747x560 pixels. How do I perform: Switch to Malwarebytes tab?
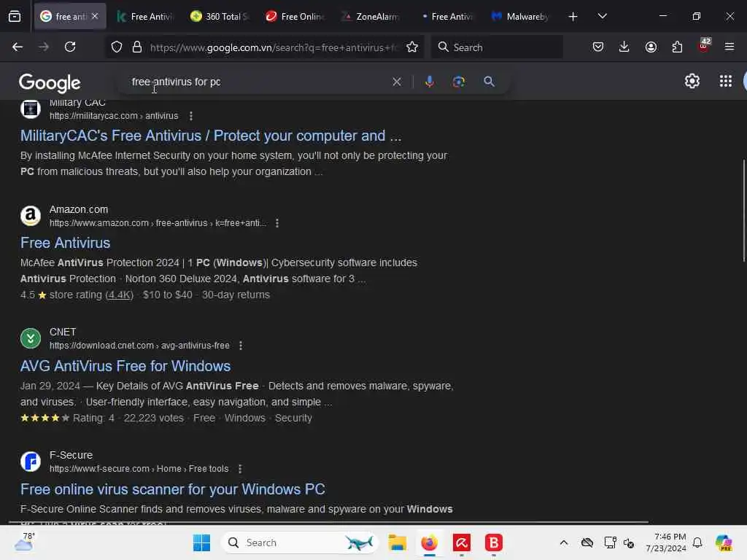521,17
